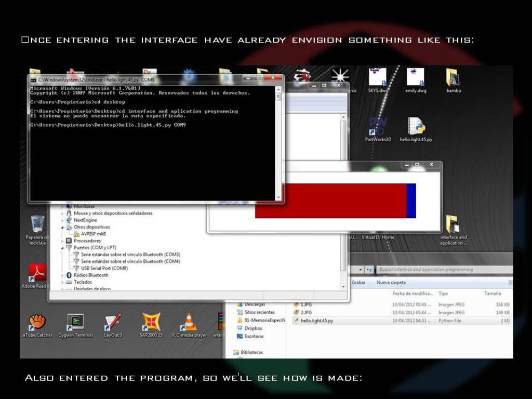Open Descargas in the Explorer sidebar
The height and width of the screenshot is (399, 532).
pos(255,304)
